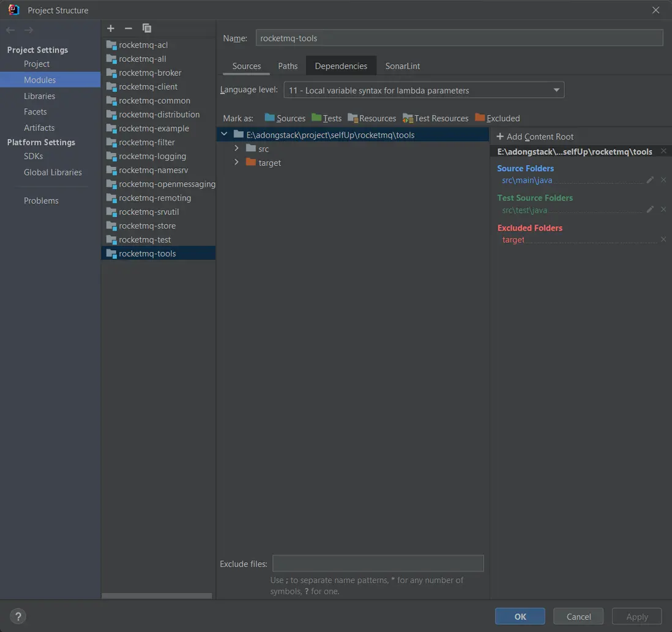
Task: Click the Exclude files input field
Action: pos(378,563)
